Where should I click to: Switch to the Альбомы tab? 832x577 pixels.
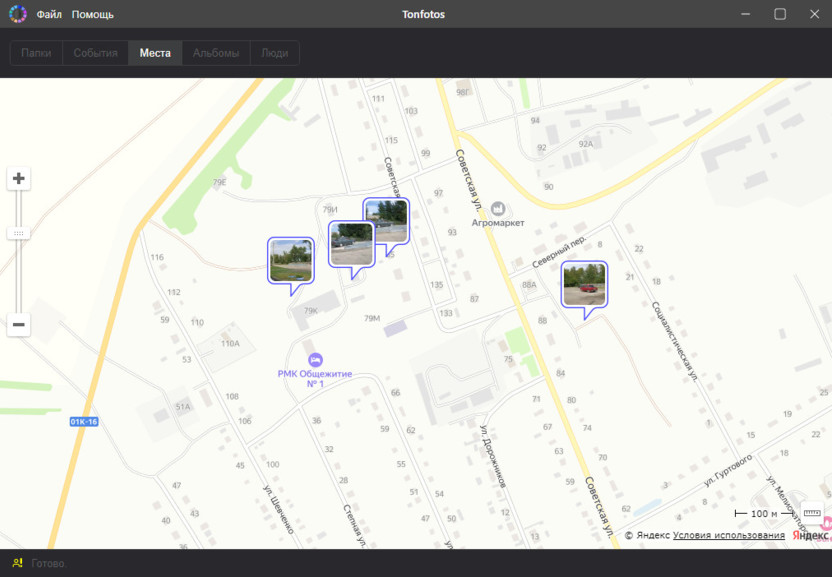(215, 53)
